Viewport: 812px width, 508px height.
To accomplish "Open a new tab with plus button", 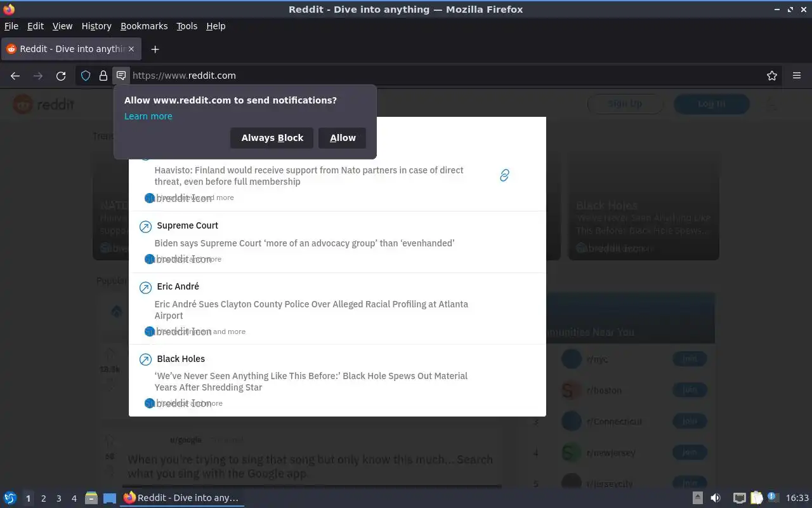I will coord(155,49).
